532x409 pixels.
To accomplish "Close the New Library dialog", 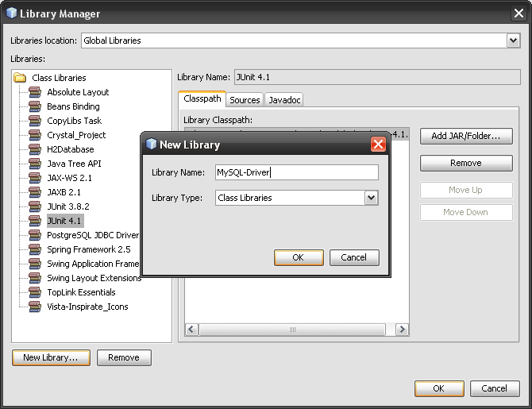I will [378, 145].
